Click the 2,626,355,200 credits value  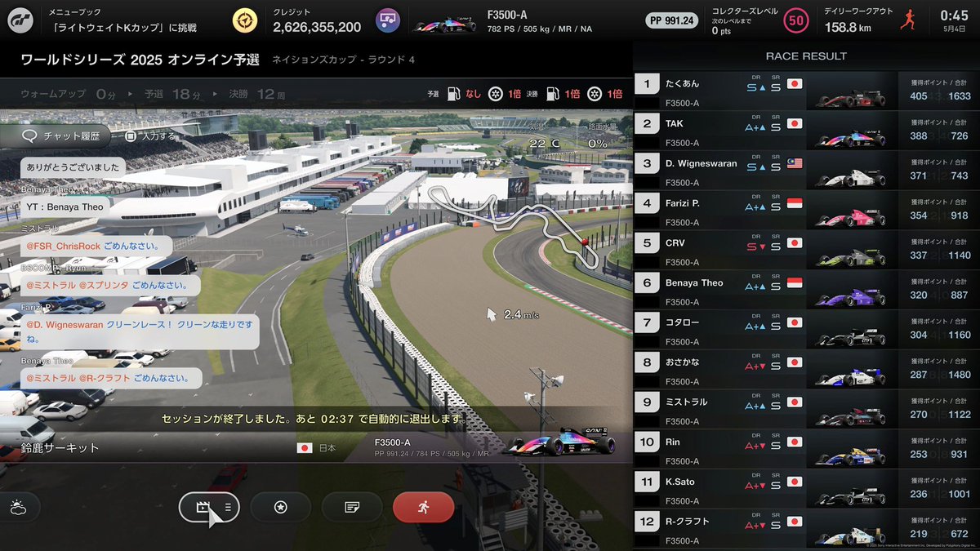[x=317, y=28]
